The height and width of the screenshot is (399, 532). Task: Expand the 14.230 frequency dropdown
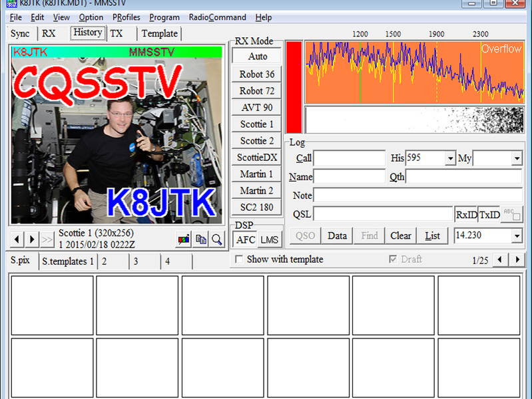(x=517, y=235)
